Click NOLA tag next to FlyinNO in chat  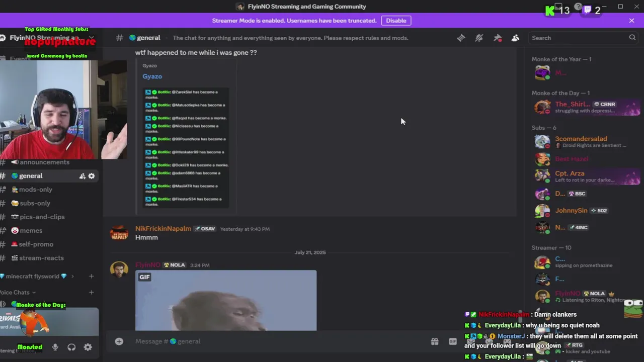click(174, 265)
